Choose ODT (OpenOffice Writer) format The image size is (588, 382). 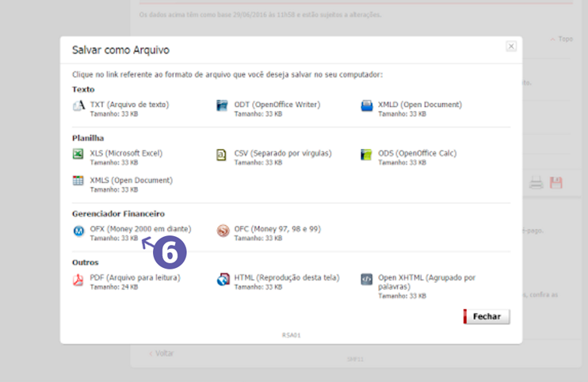277,105
